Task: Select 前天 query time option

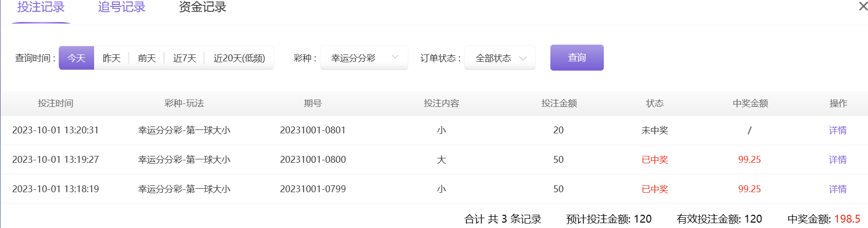Action: (x=147, y=58)
